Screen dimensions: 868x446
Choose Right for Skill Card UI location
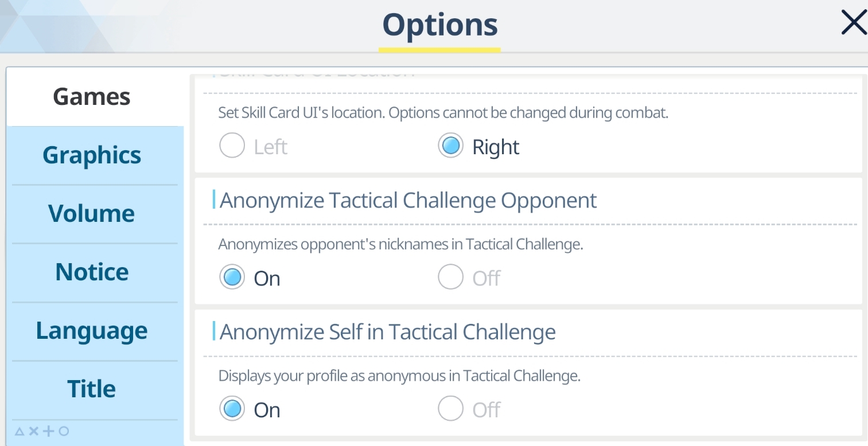pyautogui.click(x=450, y=147)
